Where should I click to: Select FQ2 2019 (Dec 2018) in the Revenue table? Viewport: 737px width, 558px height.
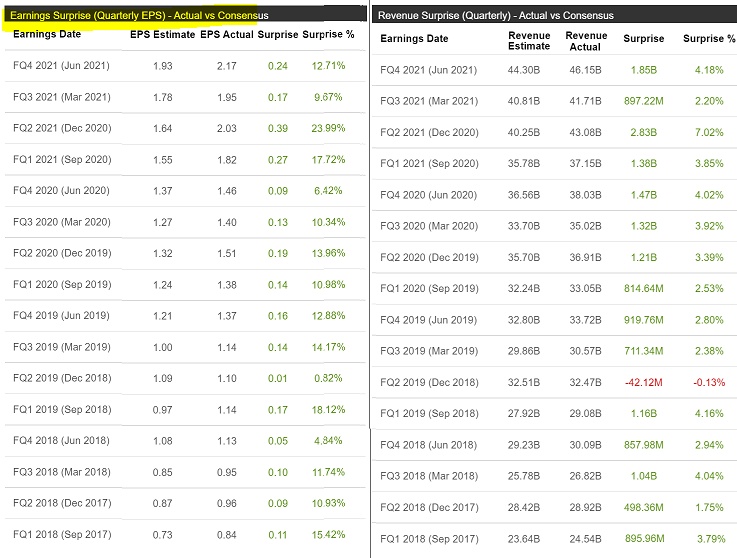(x=432, y=382)
